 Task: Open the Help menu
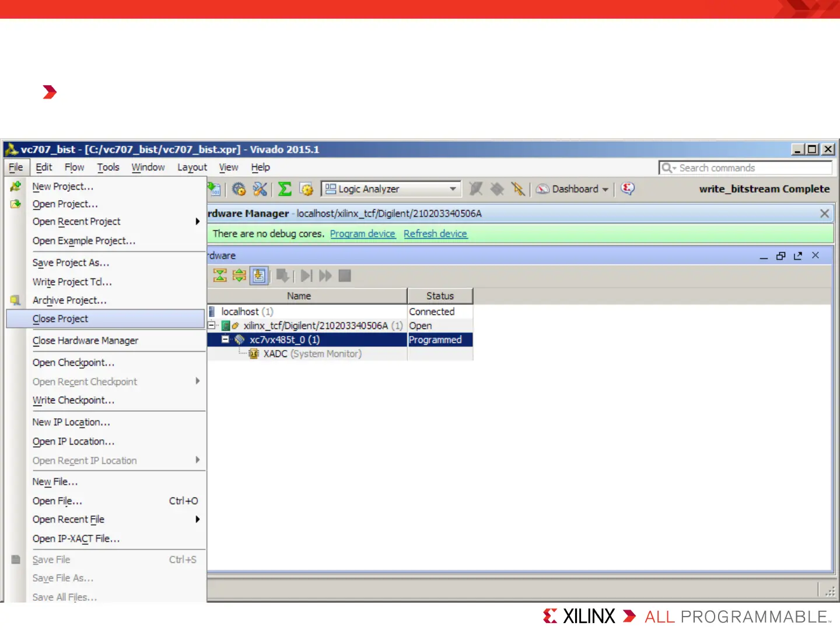coord(260,167)
